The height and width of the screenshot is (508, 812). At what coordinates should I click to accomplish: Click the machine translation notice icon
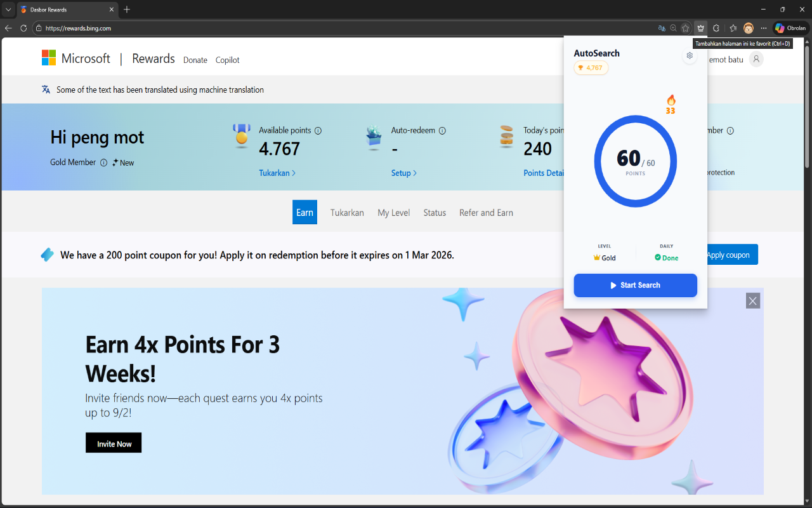coord(46,90)
